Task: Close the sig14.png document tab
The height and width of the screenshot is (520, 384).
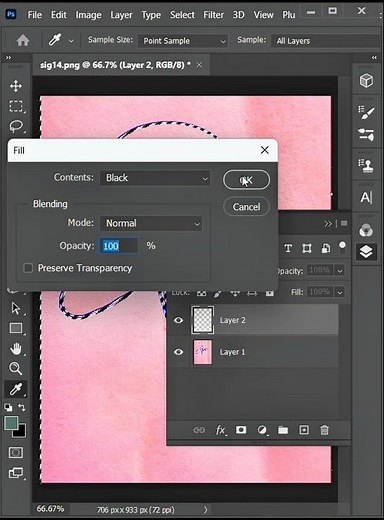Action: pyautogui.click(x=199, y=65)
